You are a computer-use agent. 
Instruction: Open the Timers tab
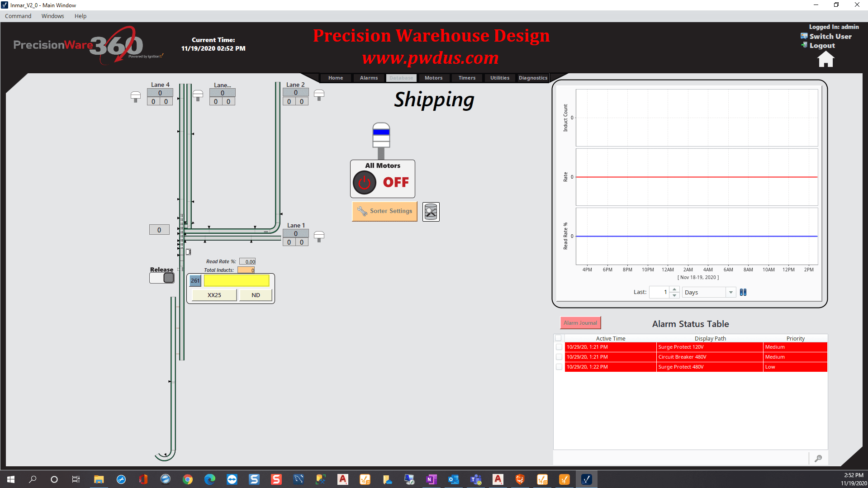[467, 78]
